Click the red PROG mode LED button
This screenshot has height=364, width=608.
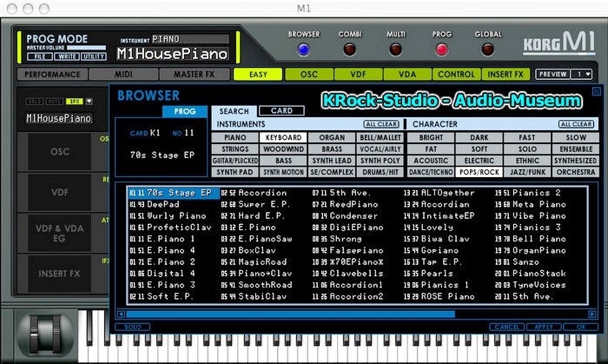click(x=441, y=50)
